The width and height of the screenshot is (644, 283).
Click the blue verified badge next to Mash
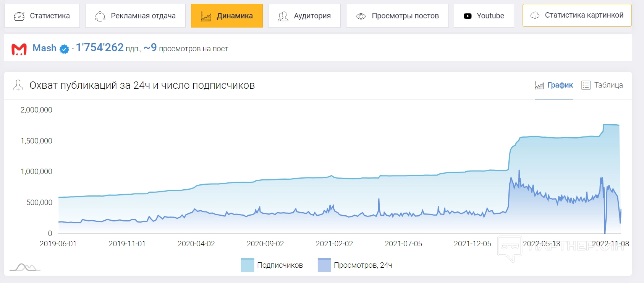65,49
